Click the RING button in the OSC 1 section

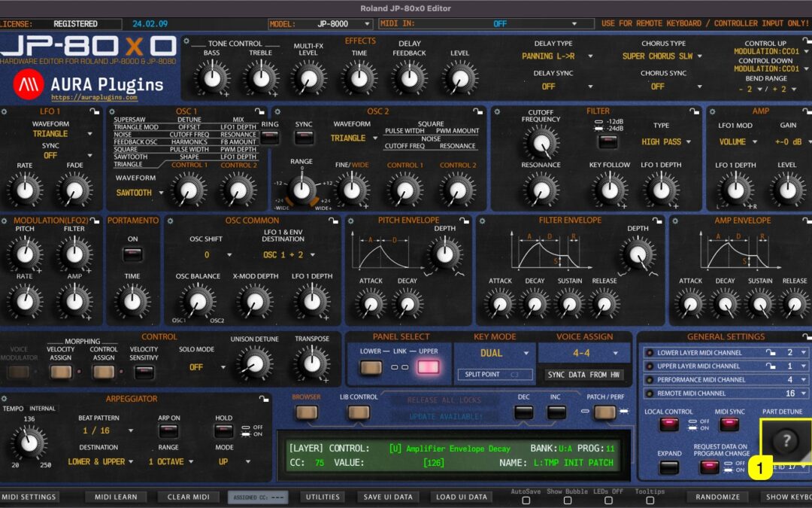pyautogui.click(x=268, y=136)
